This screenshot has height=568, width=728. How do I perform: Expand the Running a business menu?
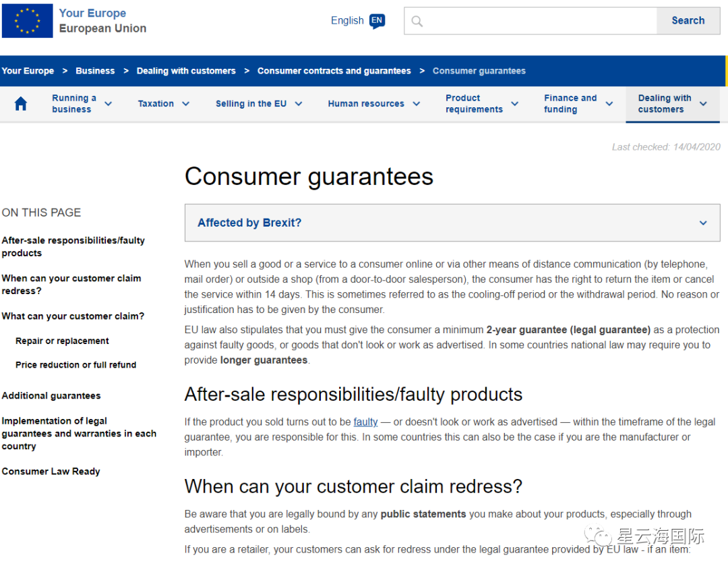82,104
